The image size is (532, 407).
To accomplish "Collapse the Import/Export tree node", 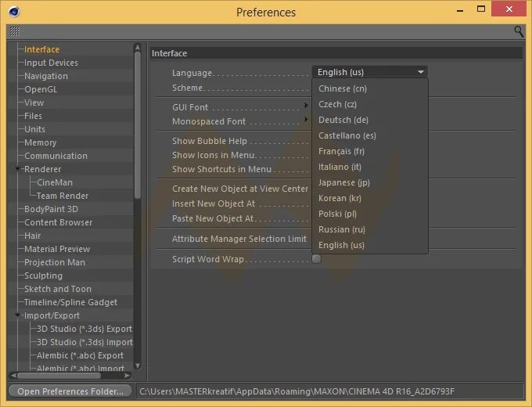I will coord(17,315).
